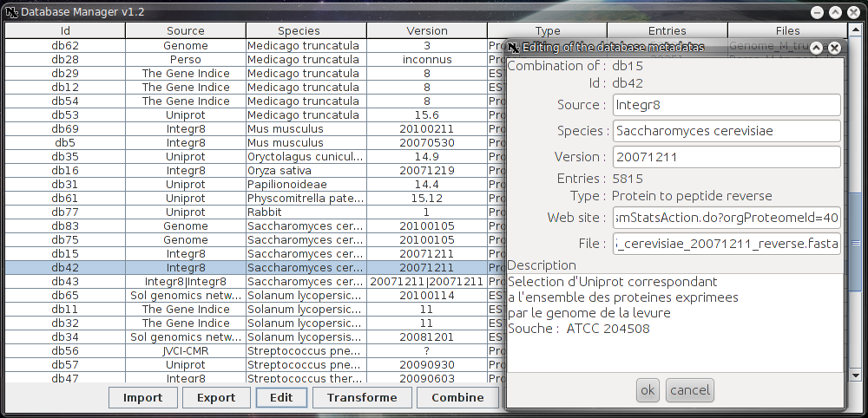
Task: Close the metadata editing dialog window
Action: point(834,49)
